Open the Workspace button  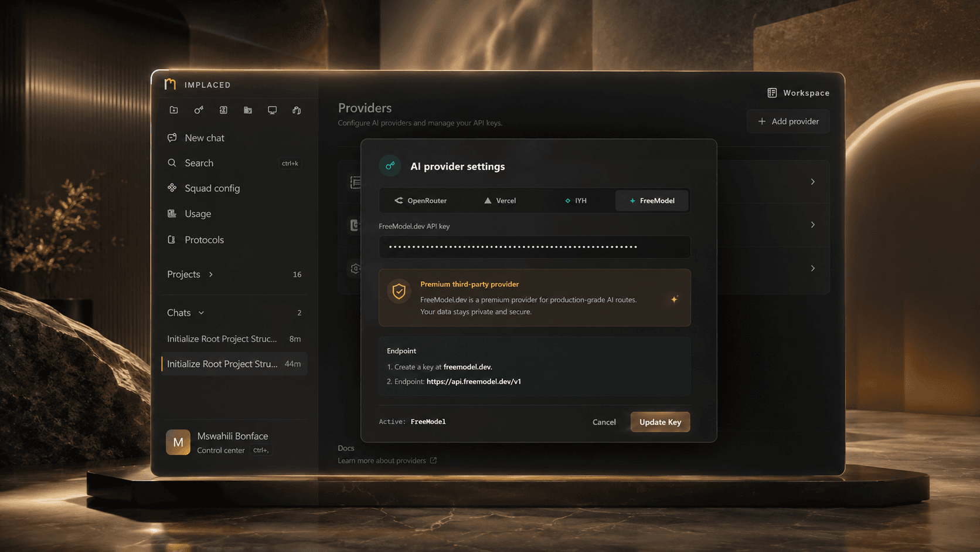tap(798, 93)
